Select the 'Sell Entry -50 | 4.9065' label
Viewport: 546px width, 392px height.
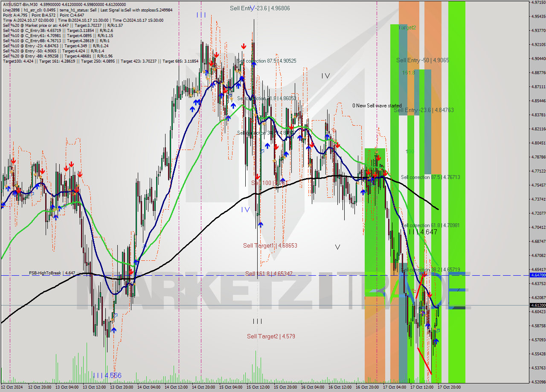(x=422, y=61)
